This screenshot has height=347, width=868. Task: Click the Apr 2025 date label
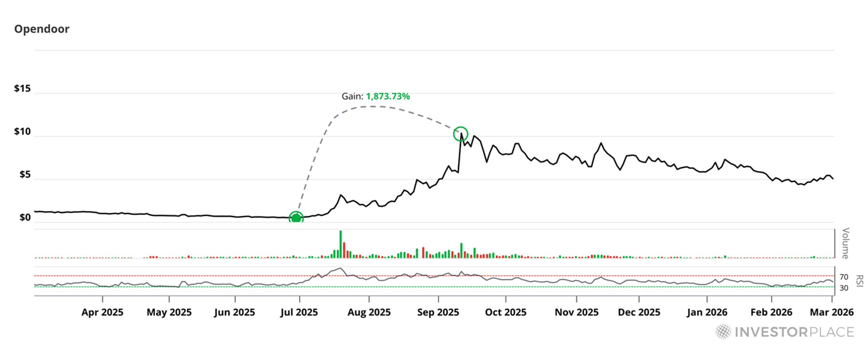click(x=102, y=312)
